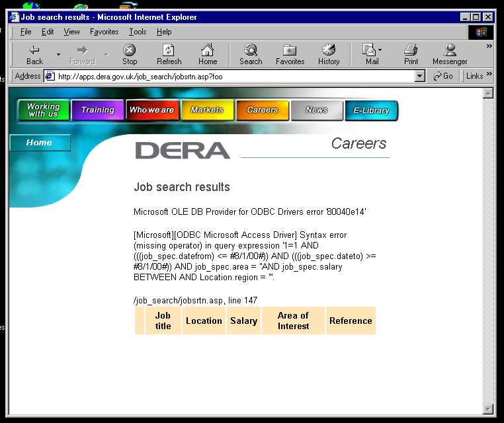Click the Links toolbar label
Image resolution: width=504 pixels, height=423 pixels.
[x=474, y=76]
